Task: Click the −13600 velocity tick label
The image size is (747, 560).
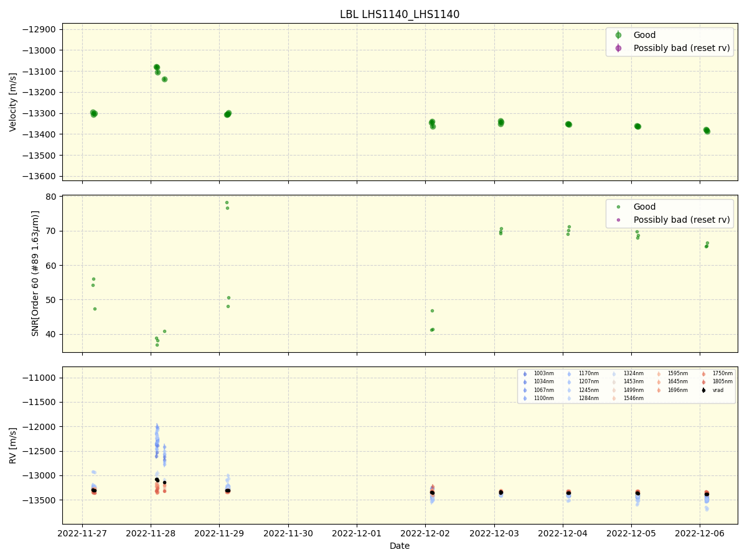Action: coord(39,177)
